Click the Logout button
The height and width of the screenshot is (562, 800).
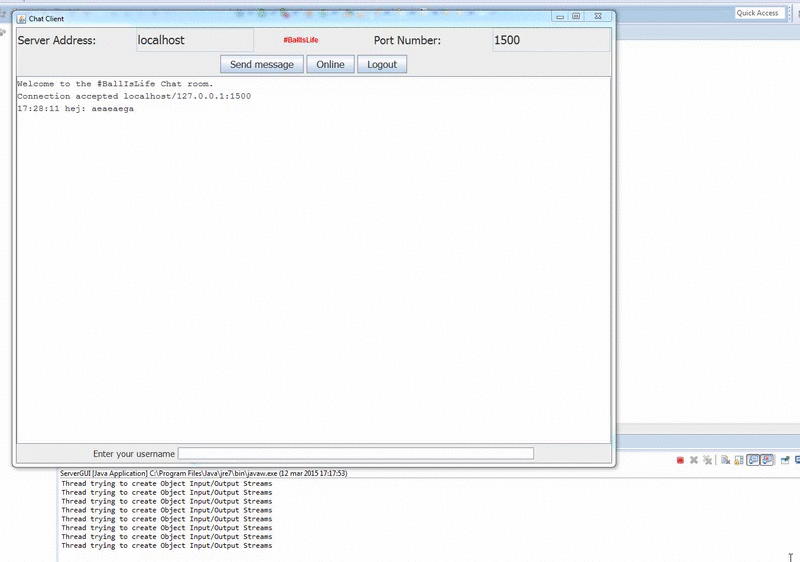pyautogui.click(x=382, y=64)
